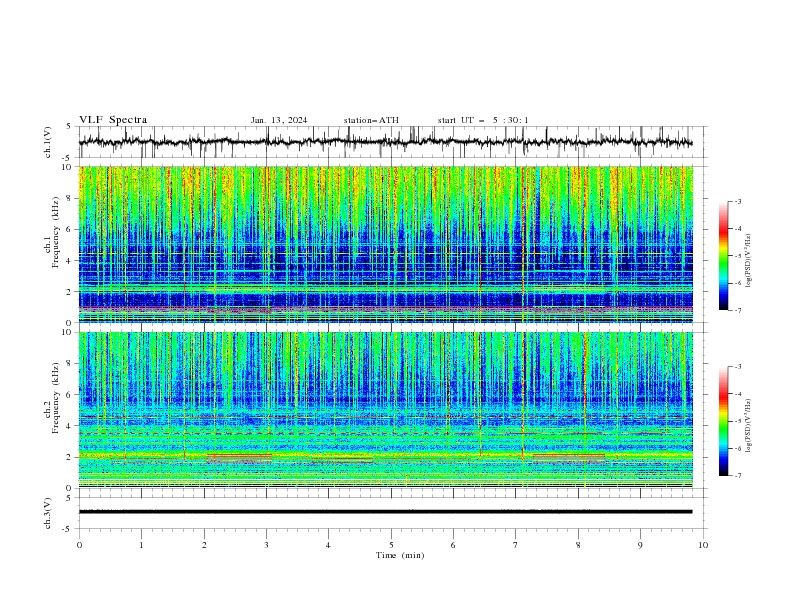This screenshot has height=612, width=792.
Task: Click the "5" tick on the ch.1(V) axis
Action: [x=69, y=126]
